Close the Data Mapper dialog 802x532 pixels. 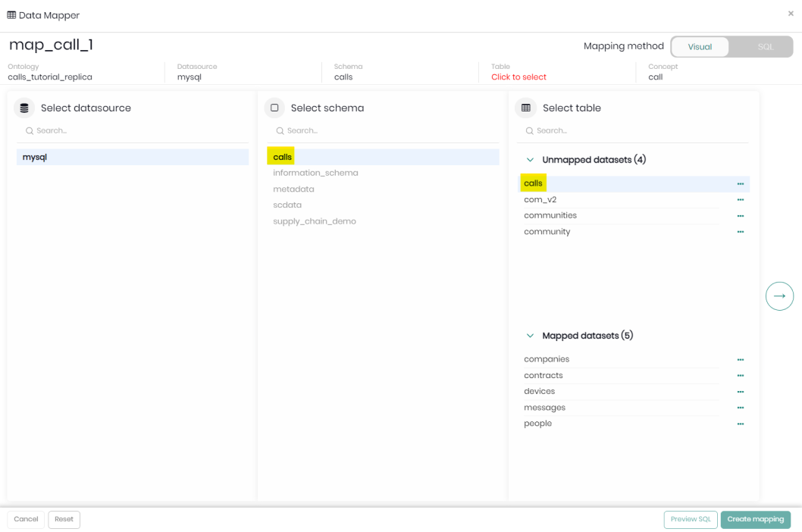coord(791,14)
